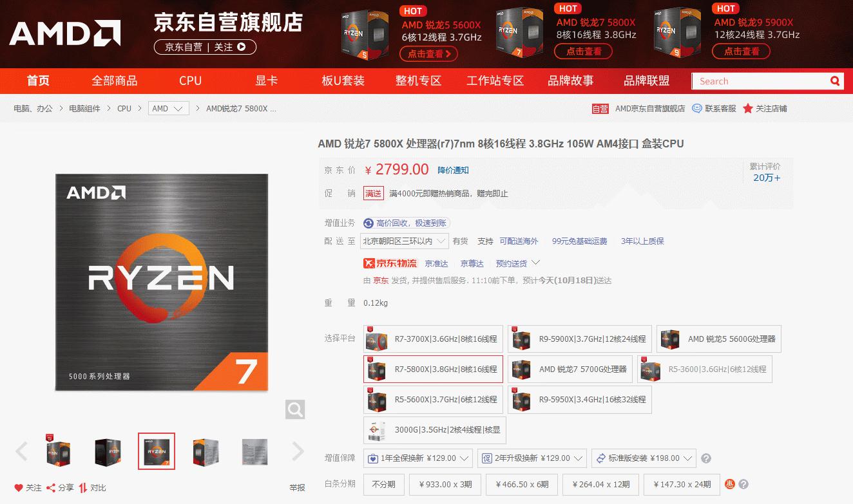Select the R7-5800X 3.8GHz platform option
Image resolution: width=853 pixels, height=504 pixels.
click(433, 369)
